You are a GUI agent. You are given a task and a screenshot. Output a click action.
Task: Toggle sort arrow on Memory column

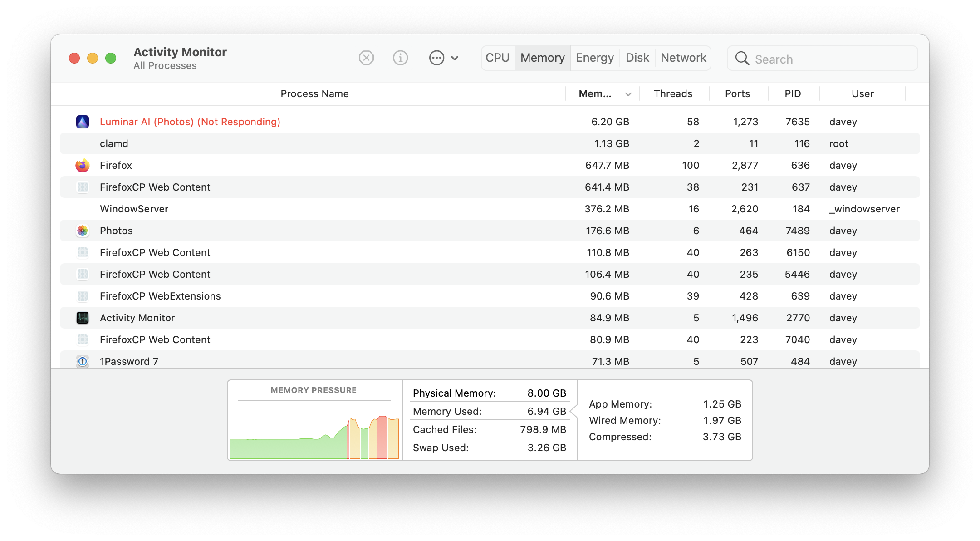click(628, 94)
